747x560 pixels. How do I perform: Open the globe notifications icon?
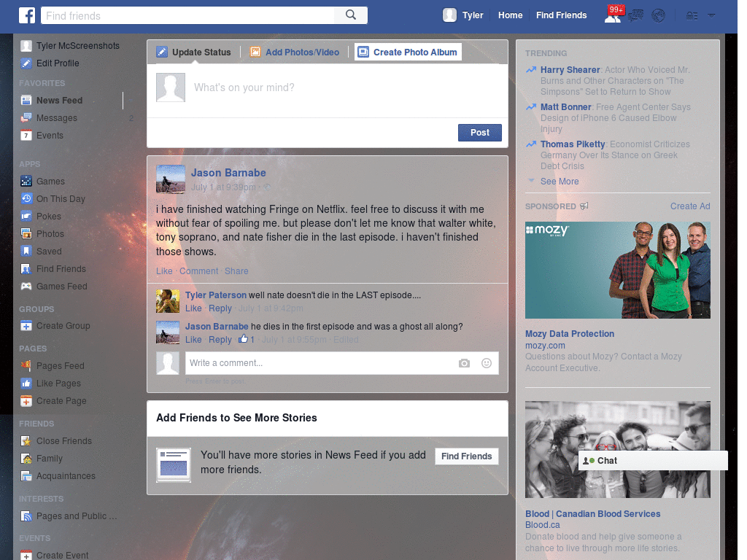[x=658, y=15]
